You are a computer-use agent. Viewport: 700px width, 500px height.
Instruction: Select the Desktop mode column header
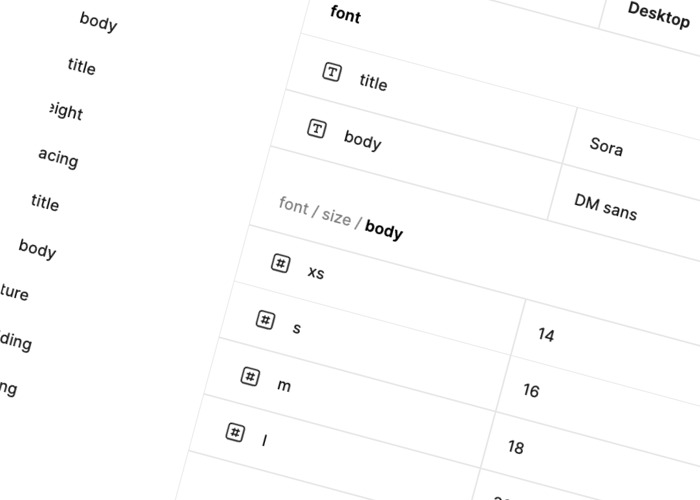(658, 15)
